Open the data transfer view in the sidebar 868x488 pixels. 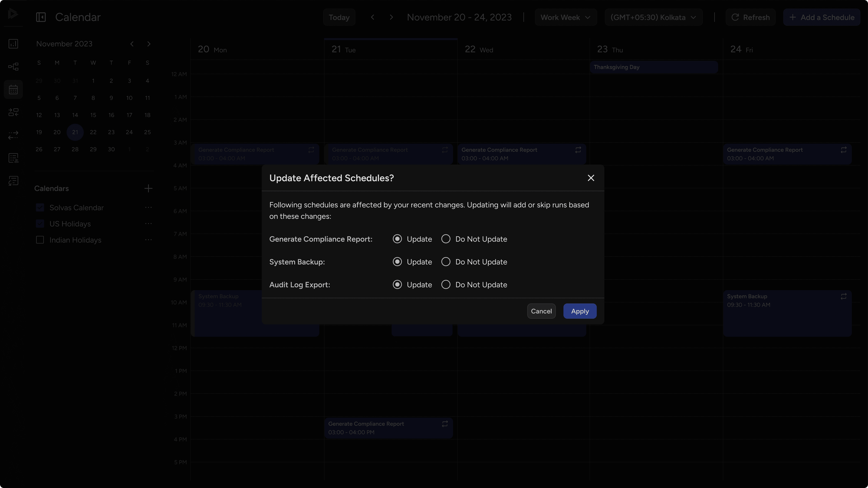point(13,135)
